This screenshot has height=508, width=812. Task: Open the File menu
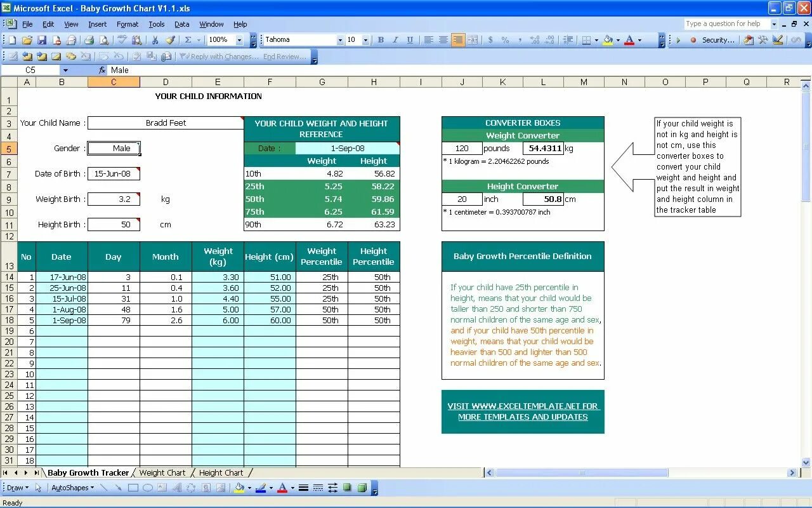27,24
